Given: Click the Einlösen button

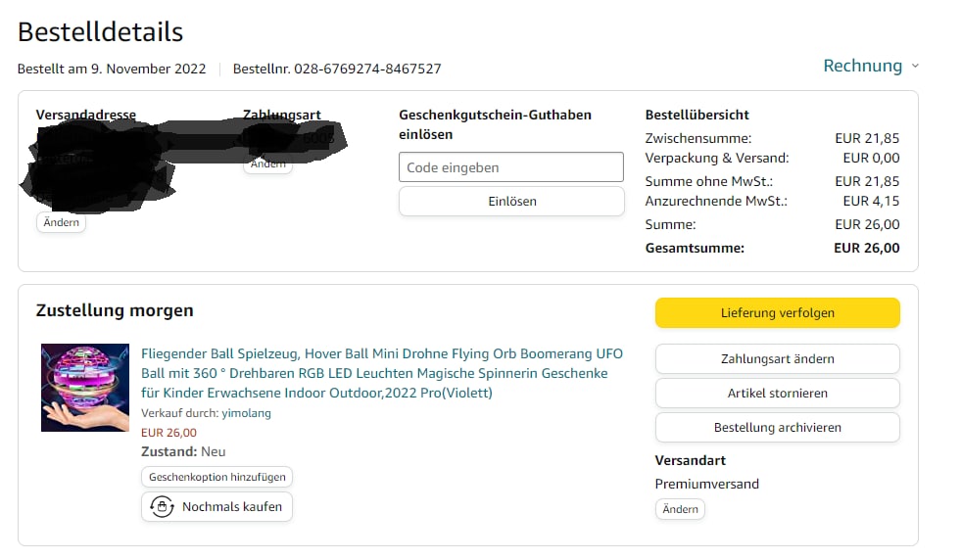Looking at the screenshot, I should click(511, 201).
